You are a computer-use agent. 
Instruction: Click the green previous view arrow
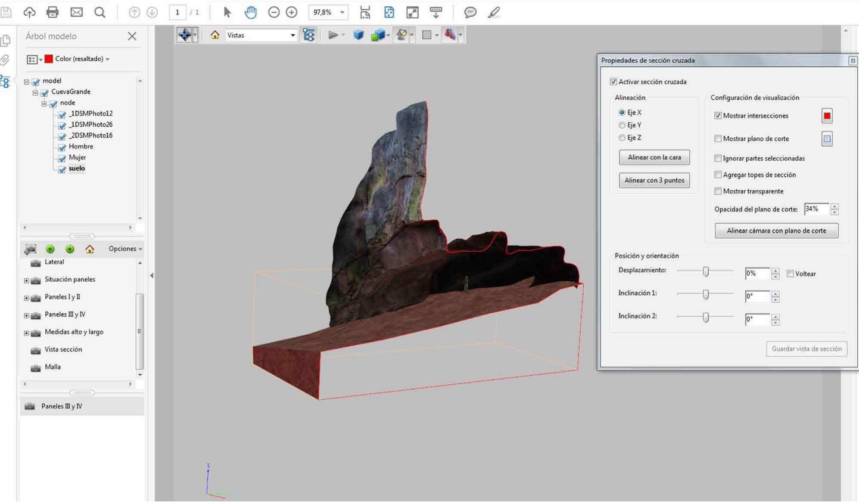[x=50, y=249]
